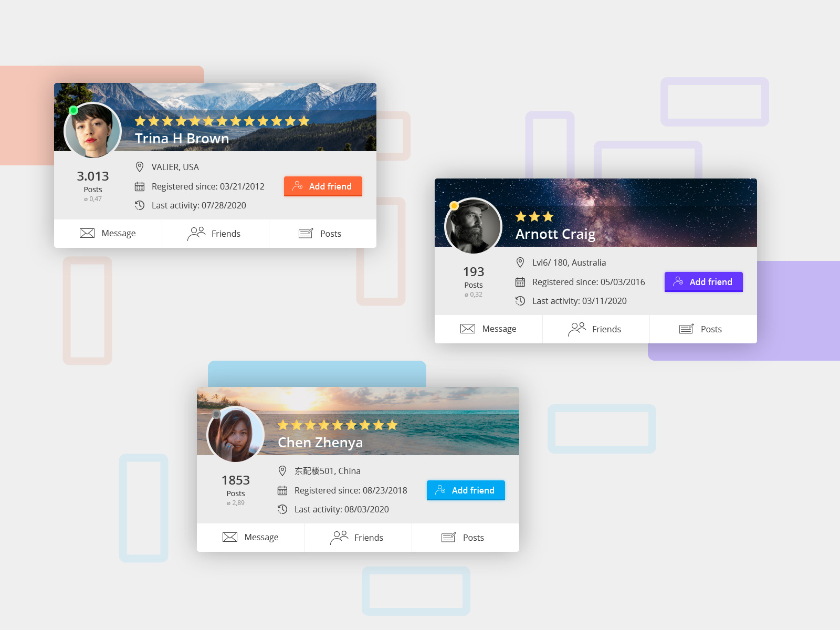Click the location pin icon next to Lvl6/ 180, Australia

click(520, 262)
